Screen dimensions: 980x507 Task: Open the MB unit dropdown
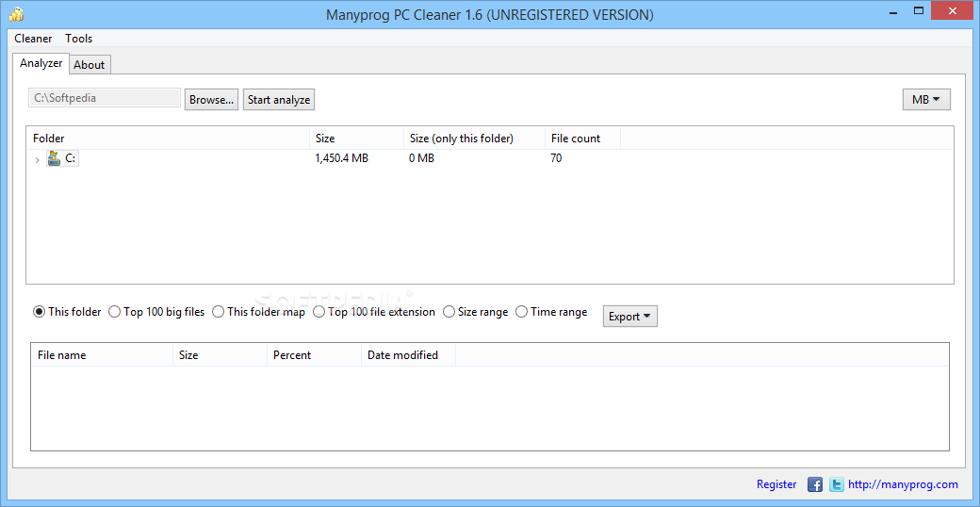(926, 99)
